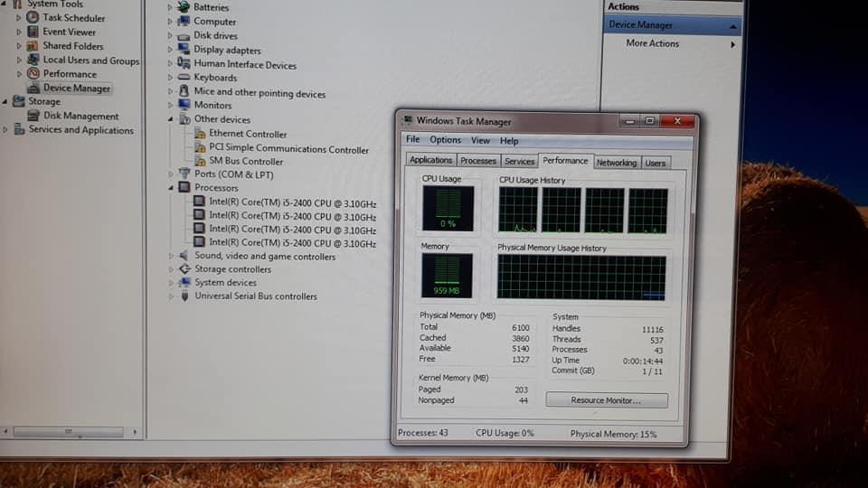Viewport: 868px width, 488px height.
Task: Open Task Manager Options menu
Action: pos(445,140)
